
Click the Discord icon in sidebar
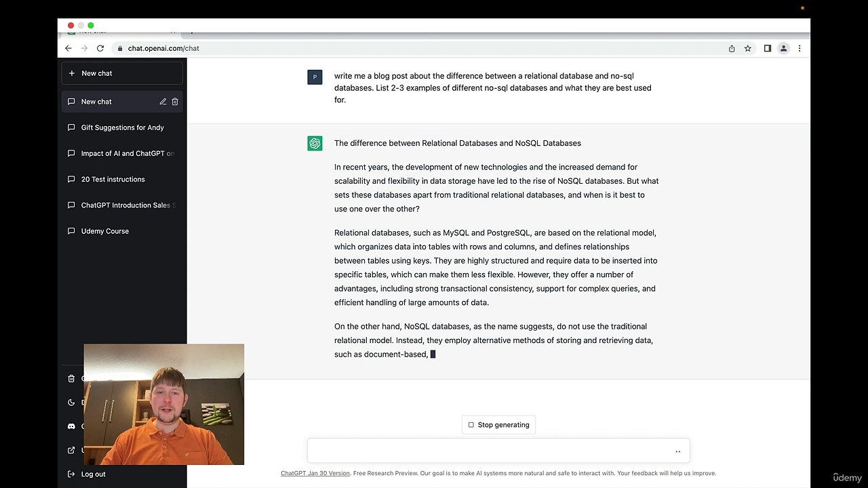pos(71,426)
